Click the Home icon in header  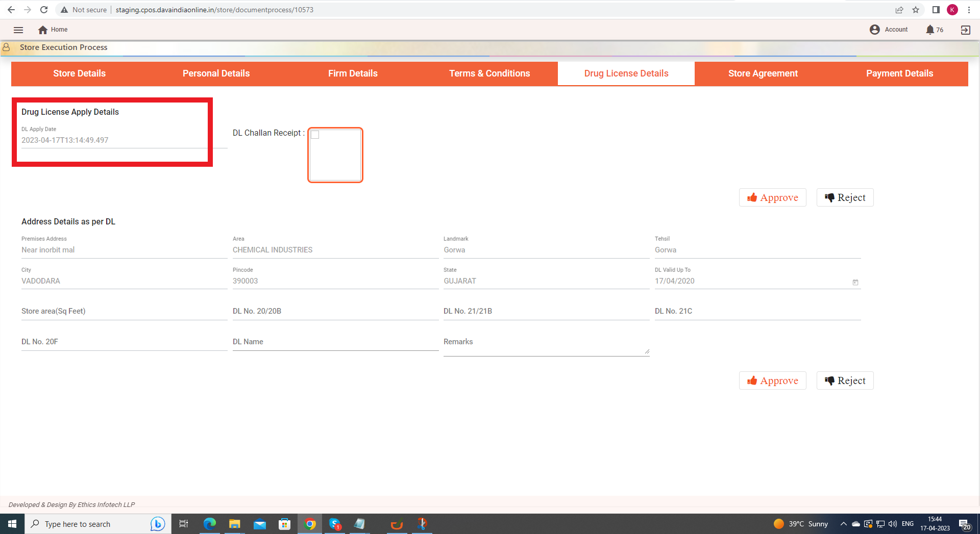click(x=43, y=30)
